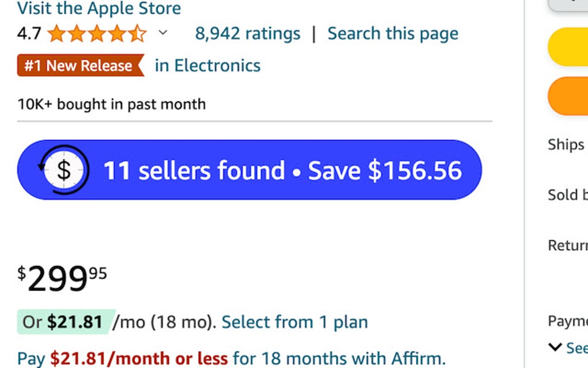
Task: Click the 10K+ bought in past month text
Action: click(x=111, y=104)
